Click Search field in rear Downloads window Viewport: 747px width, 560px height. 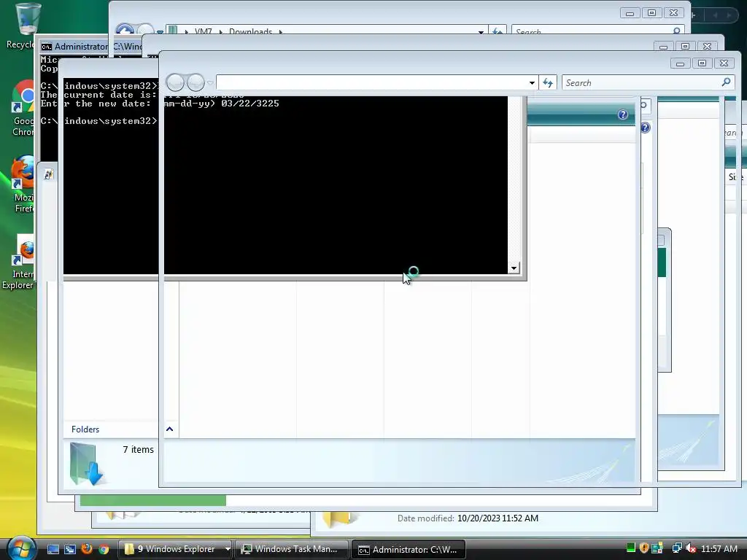(x=592, y=31)
